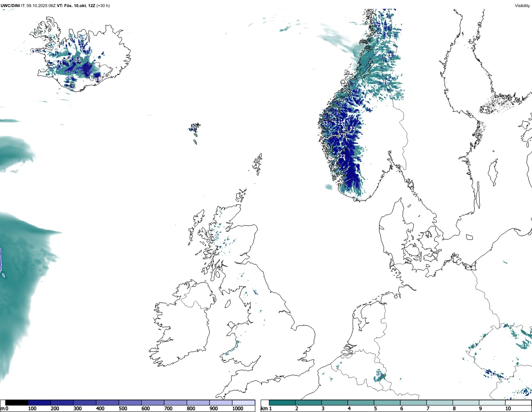This screenshot has height=412, width=532.
Task: Click the '09.10.2025 06Z' initial time
Action: 41,6
